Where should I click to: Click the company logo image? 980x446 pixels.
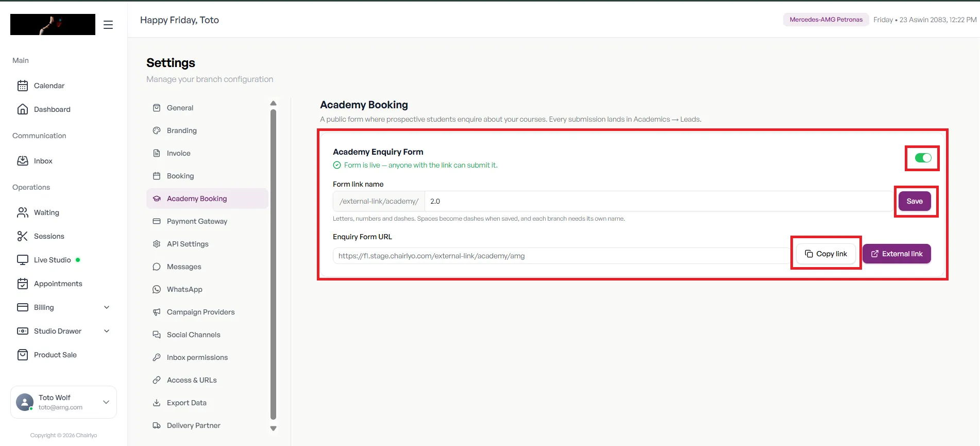53,24
